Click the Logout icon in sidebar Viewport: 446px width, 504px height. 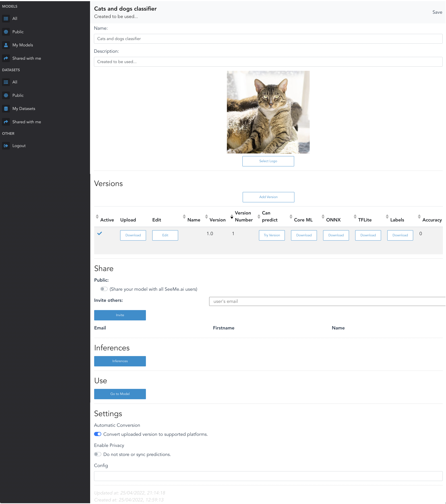pos(6,146)
